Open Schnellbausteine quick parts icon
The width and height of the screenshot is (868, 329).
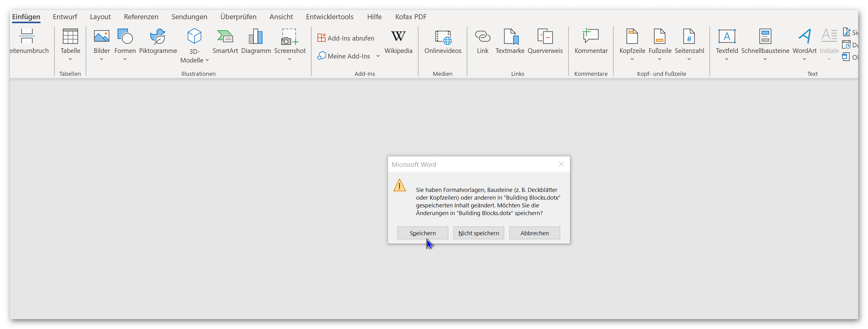coord(765,36)
